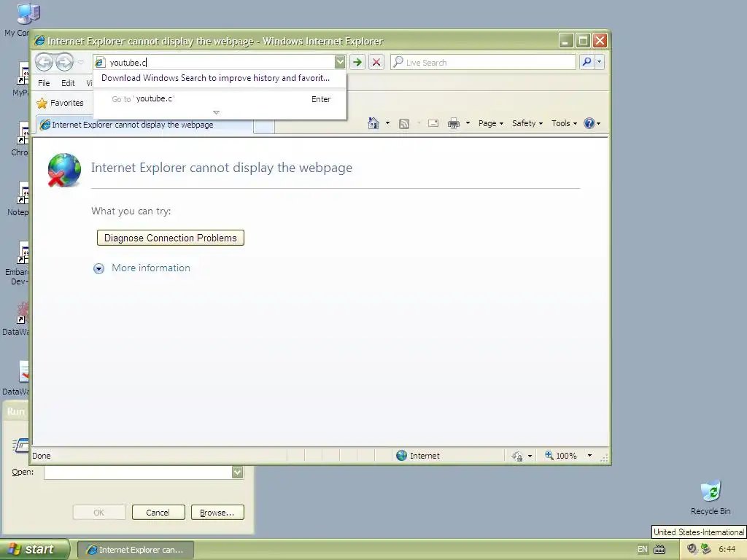The width and height of the screenshot is (747, 560).
Task: Click Cancel in the Run dialog
Action: pos(158,513)
